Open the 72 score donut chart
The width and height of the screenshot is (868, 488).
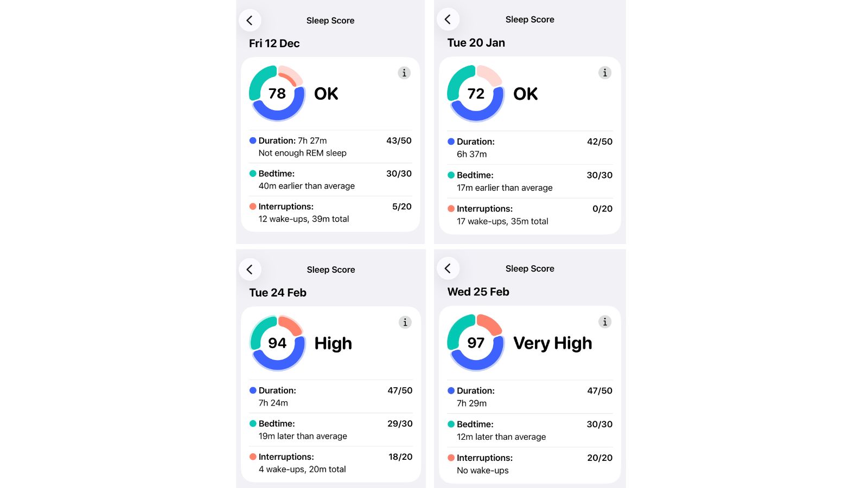(x=476, y=93)
